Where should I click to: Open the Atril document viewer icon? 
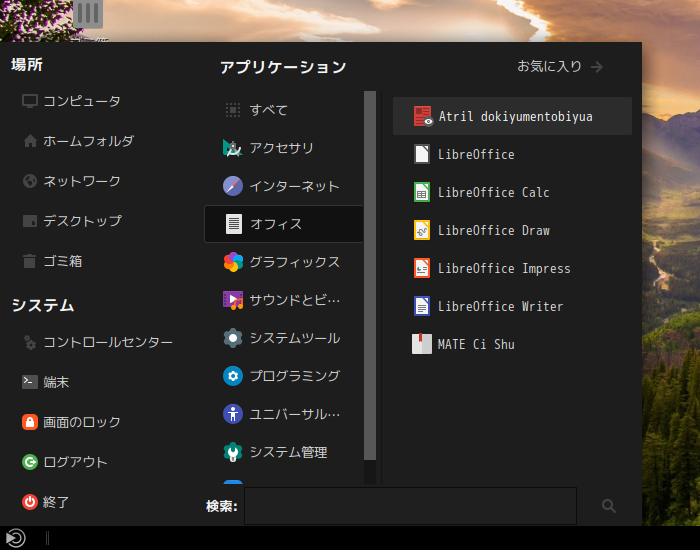(422, 116)
